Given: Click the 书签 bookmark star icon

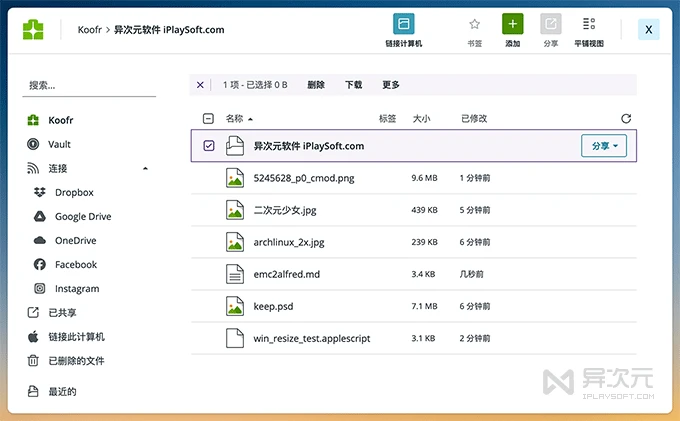Looking at the screenshot, I should 474,24.
